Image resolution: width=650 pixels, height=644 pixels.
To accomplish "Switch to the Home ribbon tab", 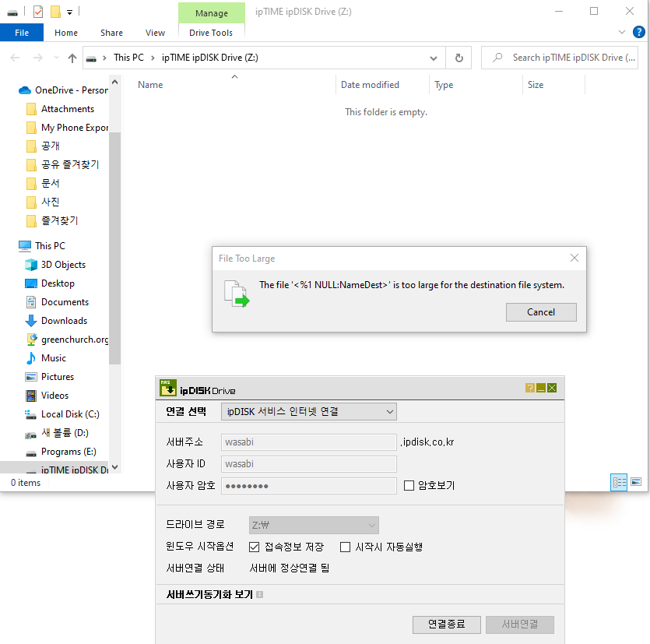I will (66, 33).
